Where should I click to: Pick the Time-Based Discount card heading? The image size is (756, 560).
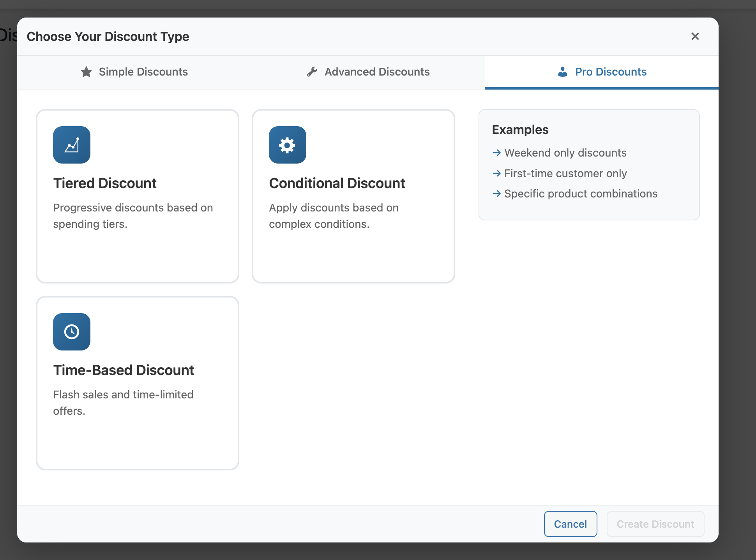124,370
